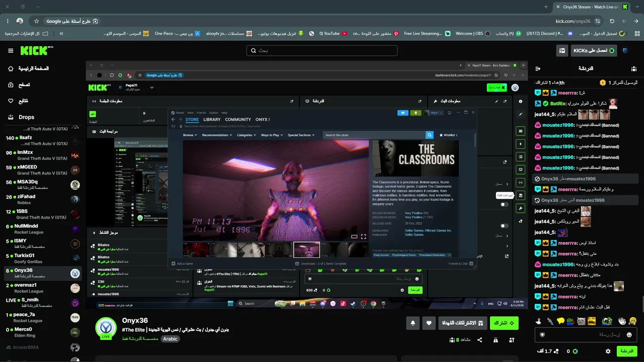This screenshot has width=644, height=362.
Task: Open the YouTube bookmark
Action: click(333, 34)
